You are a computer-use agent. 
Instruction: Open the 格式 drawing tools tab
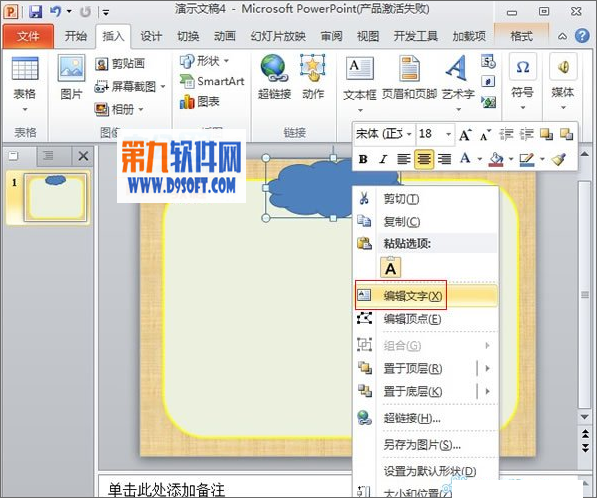(521, 36)
